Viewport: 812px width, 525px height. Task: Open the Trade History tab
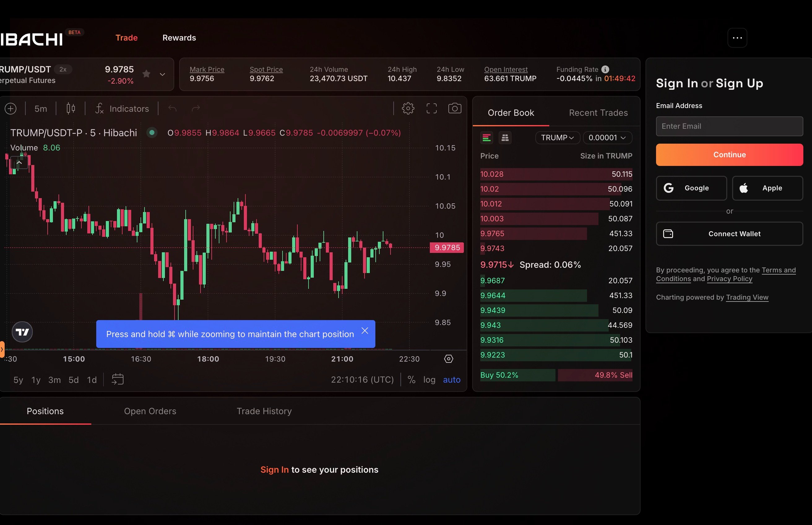(x=264, y=411)
